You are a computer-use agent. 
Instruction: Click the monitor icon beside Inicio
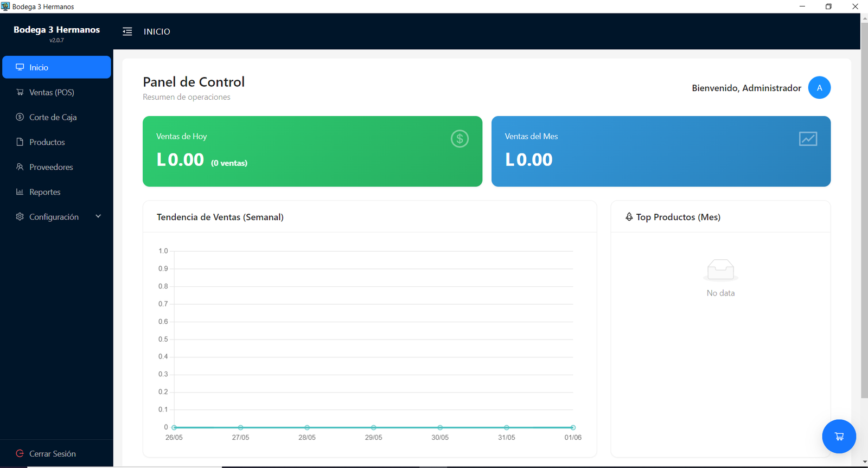click(x=20, y=67)
